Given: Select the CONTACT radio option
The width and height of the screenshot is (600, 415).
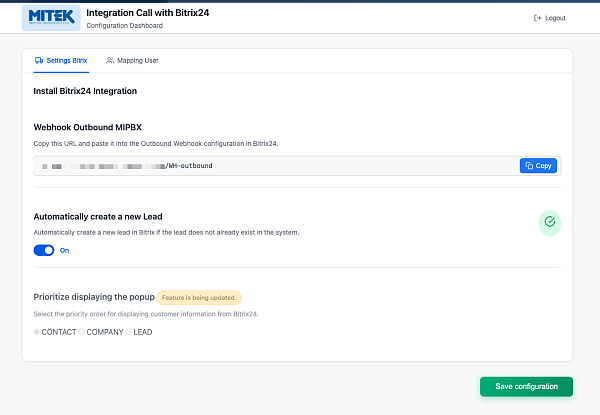Looking at the screenshot, I should (x=37, y=332).
